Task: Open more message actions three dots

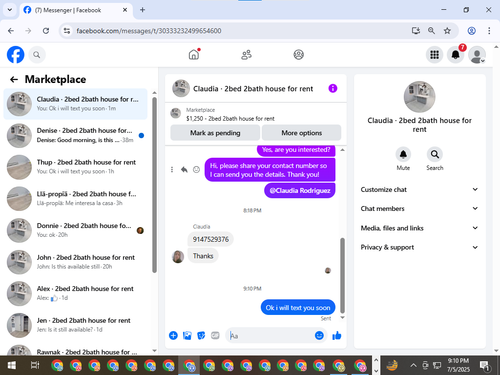Action: (172, 170)
